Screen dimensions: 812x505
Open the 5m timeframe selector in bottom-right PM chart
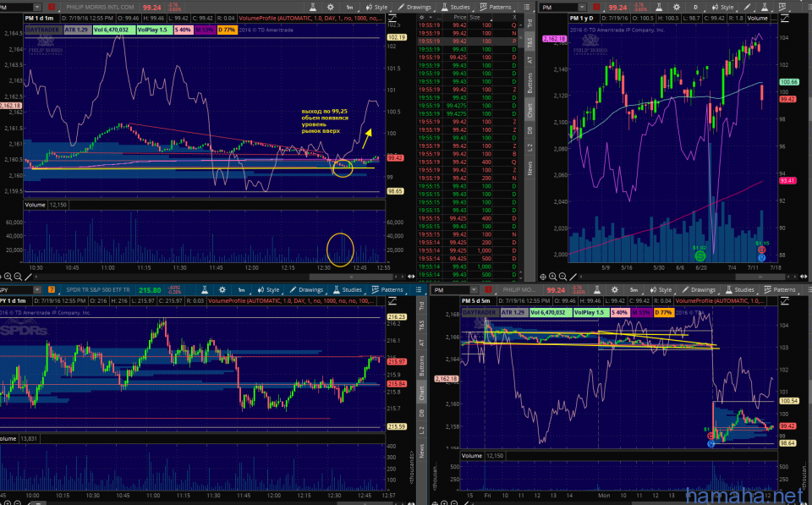pos(634,289)
